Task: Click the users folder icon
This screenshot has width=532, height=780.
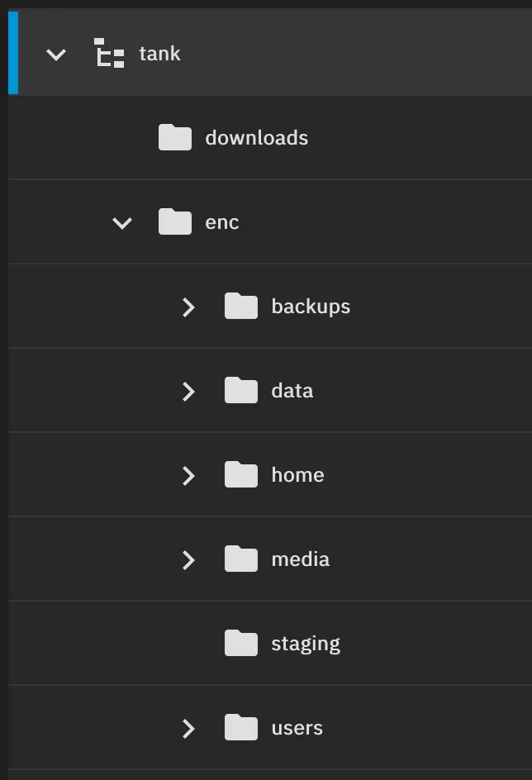Action: pyautogui.click(x=241, y=728)
